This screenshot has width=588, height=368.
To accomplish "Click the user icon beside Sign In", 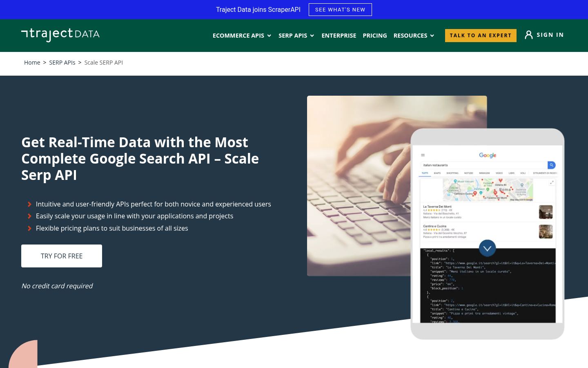I will 528,35.
